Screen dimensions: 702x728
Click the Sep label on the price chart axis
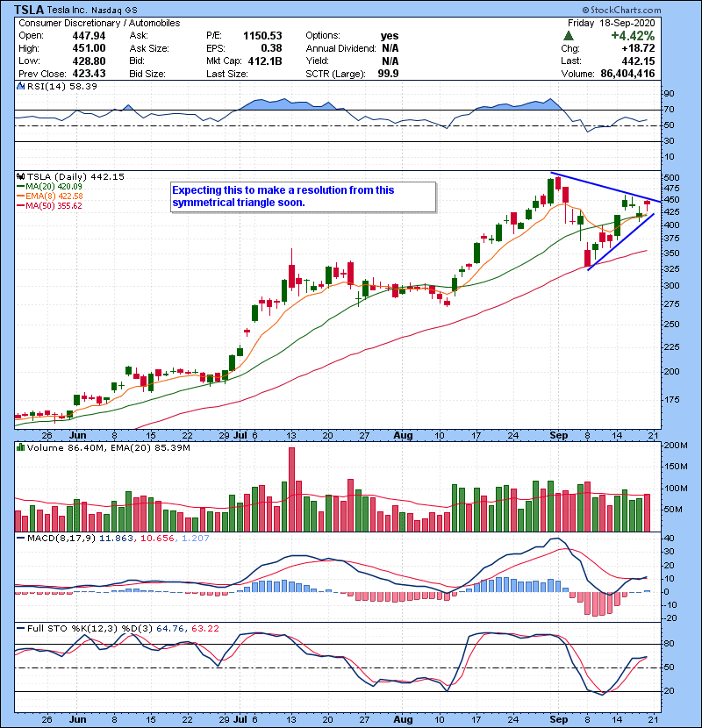pos(558,435)
